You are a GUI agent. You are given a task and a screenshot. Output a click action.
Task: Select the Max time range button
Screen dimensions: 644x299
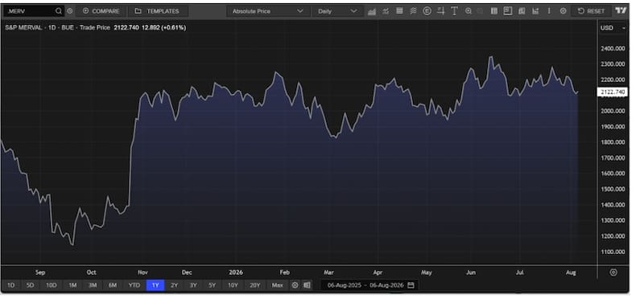tap(277, 285)
